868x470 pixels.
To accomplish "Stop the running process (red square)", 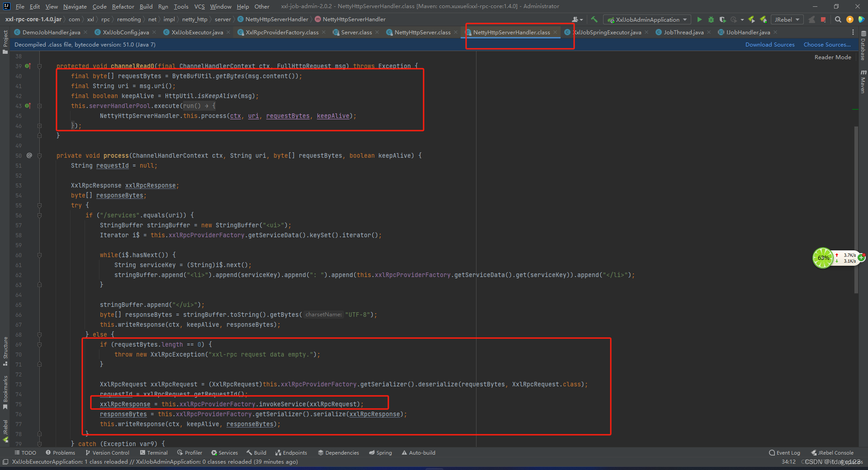I will coord(823,19).
